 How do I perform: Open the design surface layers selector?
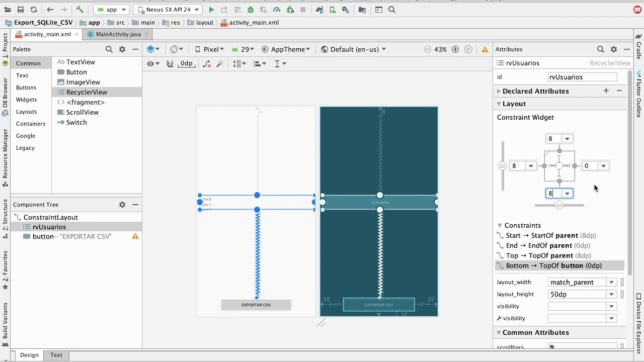pos(153,49)
